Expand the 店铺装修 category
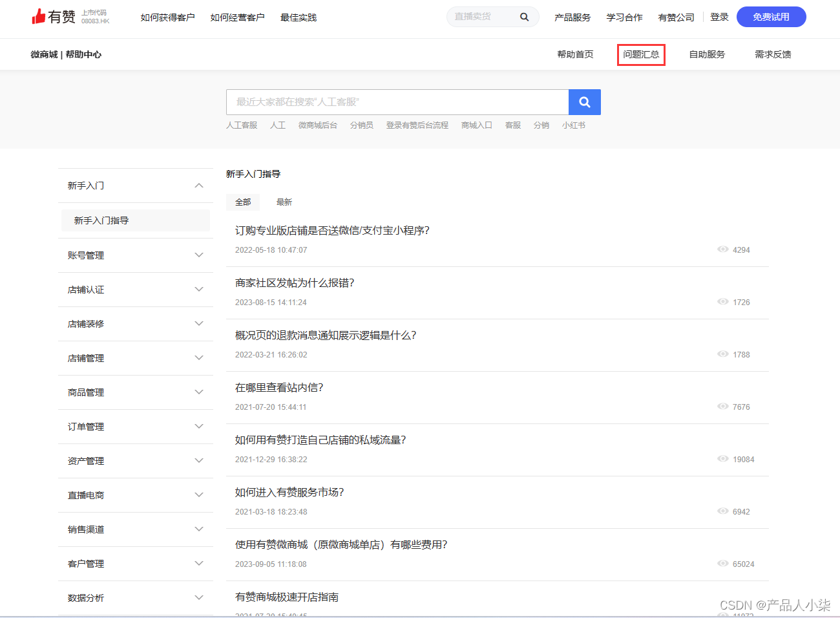The height and width of the screenshot is (618, 840). [136, 324]
